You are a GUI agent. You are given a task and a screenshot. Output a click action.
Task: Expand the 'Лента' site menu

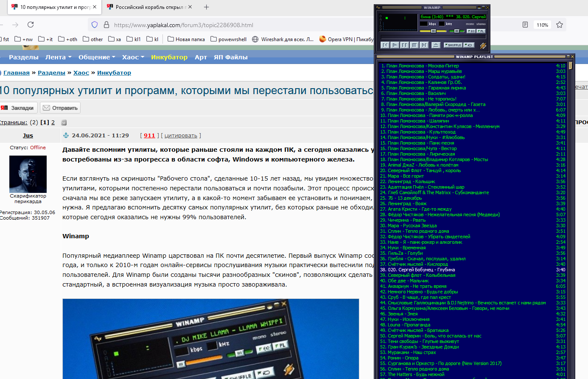[59, 57]
